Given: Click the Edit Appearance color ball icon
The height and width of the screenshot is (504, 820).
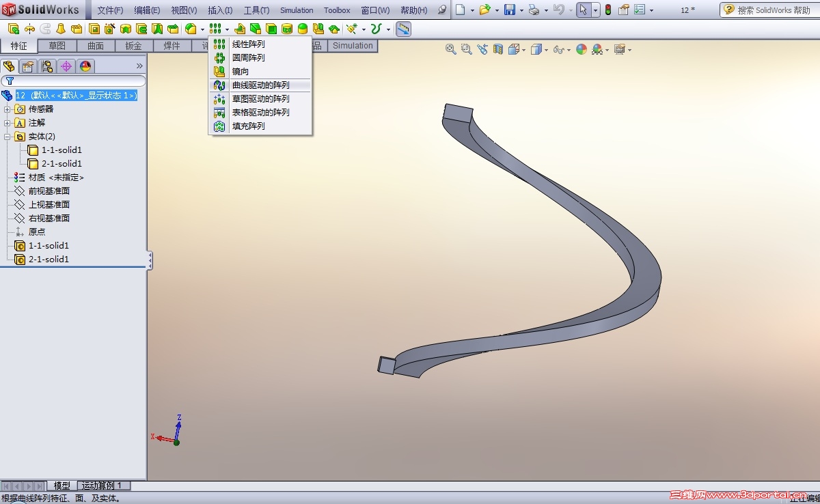Looking at the screenshot, I should coord(582,49).
